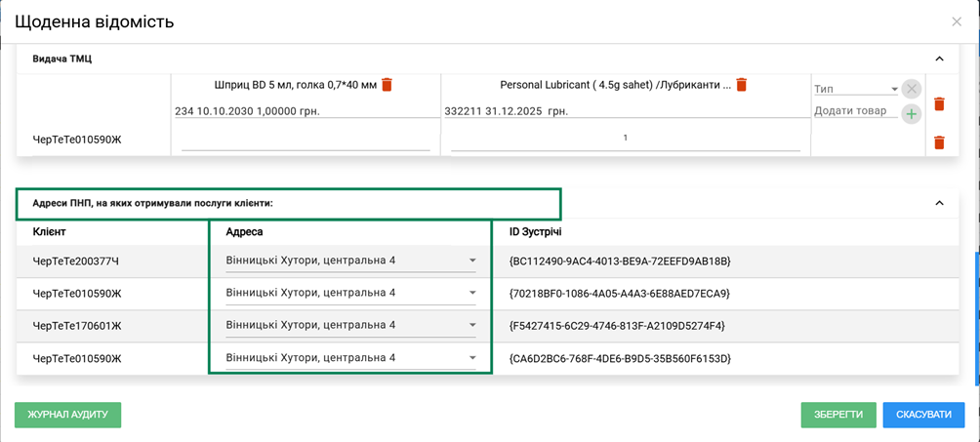The width and height of the screenshot is (980, 442).
Task: Open the ЖУРНАЛ АУДИТУ log
Action: pos(67,415)
